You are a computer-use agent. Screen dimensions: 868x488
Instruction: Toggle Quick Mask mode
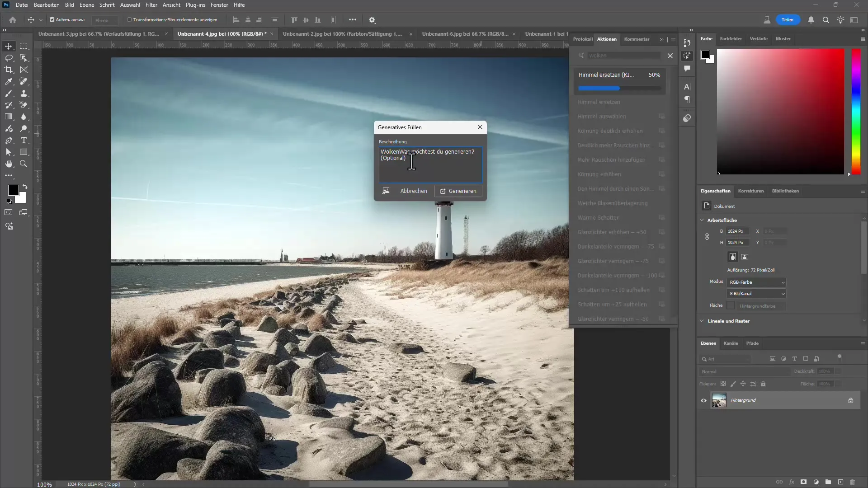pyautogui.click(x=9, y=212)
